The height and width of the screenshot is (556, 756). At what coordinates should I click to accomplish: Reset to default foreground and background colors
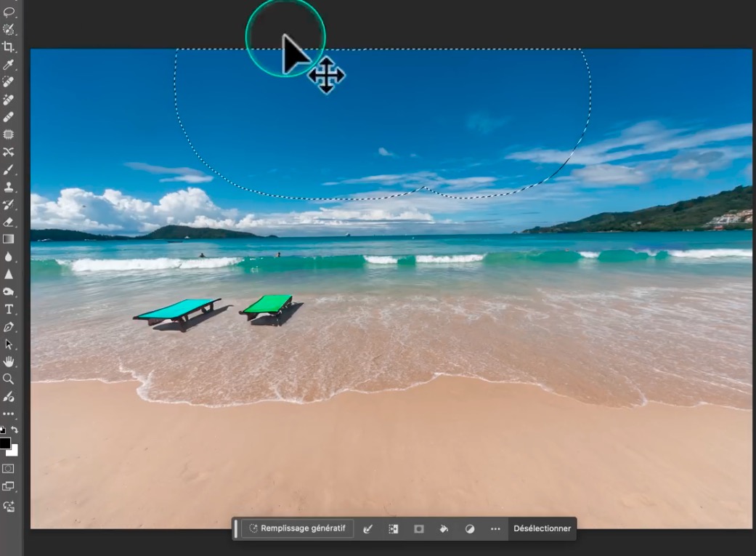2,430
